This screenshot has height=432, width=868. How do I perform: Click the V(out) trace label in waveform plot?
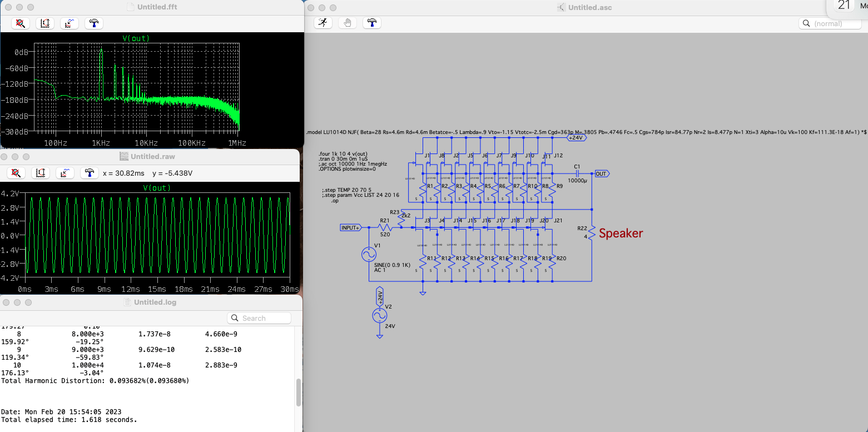(157, 188)
